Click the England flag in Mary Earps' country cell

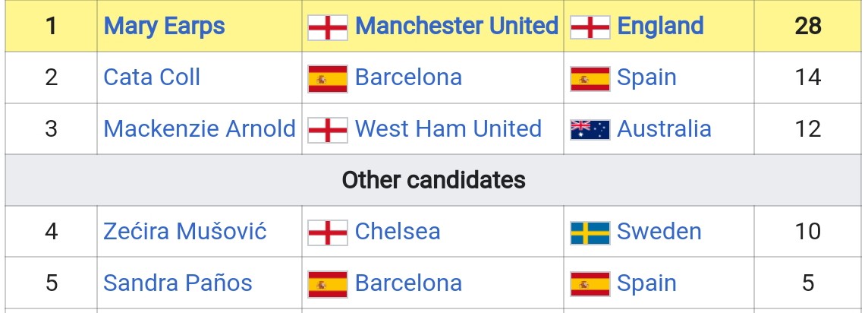590,27
